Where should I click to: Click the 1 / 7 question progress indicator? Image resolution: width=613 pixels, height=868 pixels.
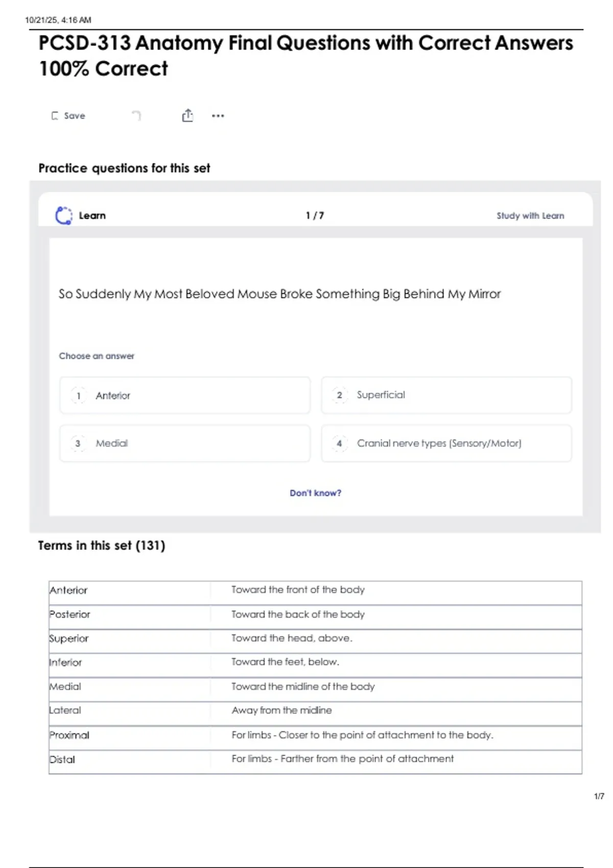pos(315,215)
